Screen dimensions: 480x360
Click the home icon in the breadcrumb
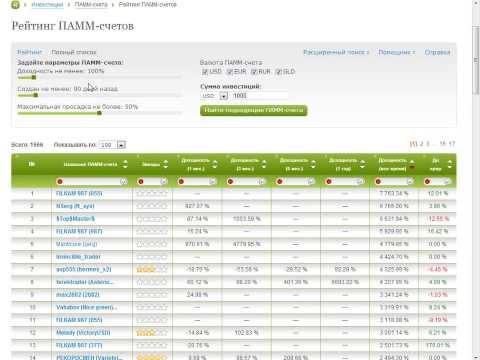[15, 5]
